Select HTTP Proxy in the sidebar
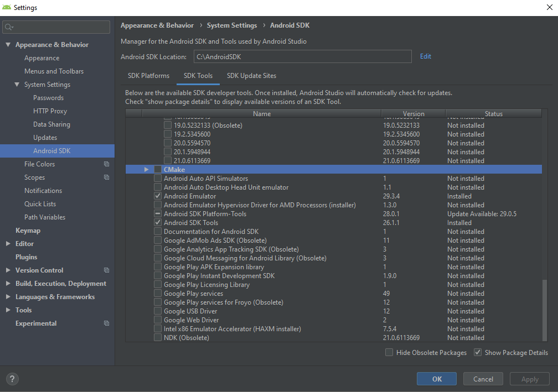The width and height of the screenshot is (558, 392). pyautogui.click(x=50, y=111)
